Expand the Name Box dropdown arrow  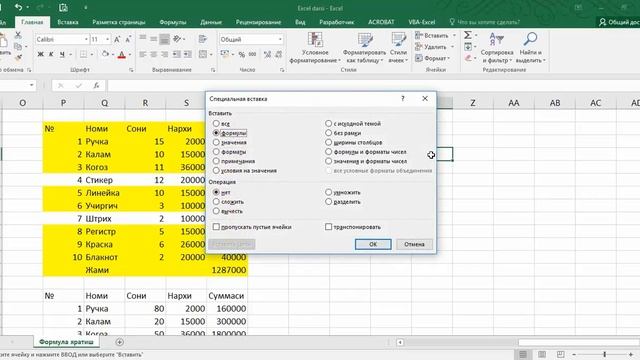click(31, 85)
